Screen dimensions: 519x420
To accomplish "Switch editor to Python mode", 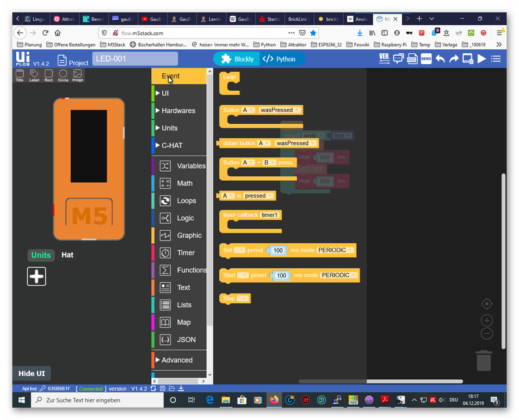I will coord(280,59).
